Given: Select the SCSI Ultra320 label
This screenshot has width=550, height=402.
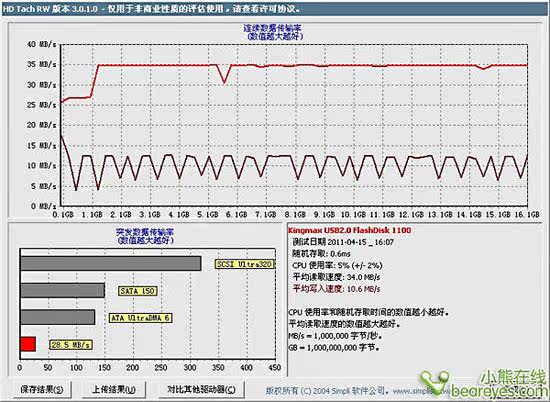Looking at the screenshot, I should coord(244,264).
